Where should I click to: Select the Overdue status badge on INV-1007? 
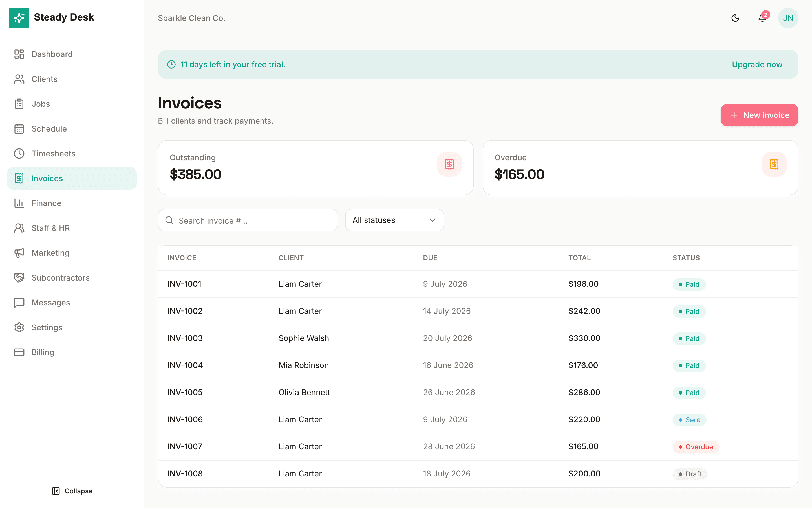point(696,447)
